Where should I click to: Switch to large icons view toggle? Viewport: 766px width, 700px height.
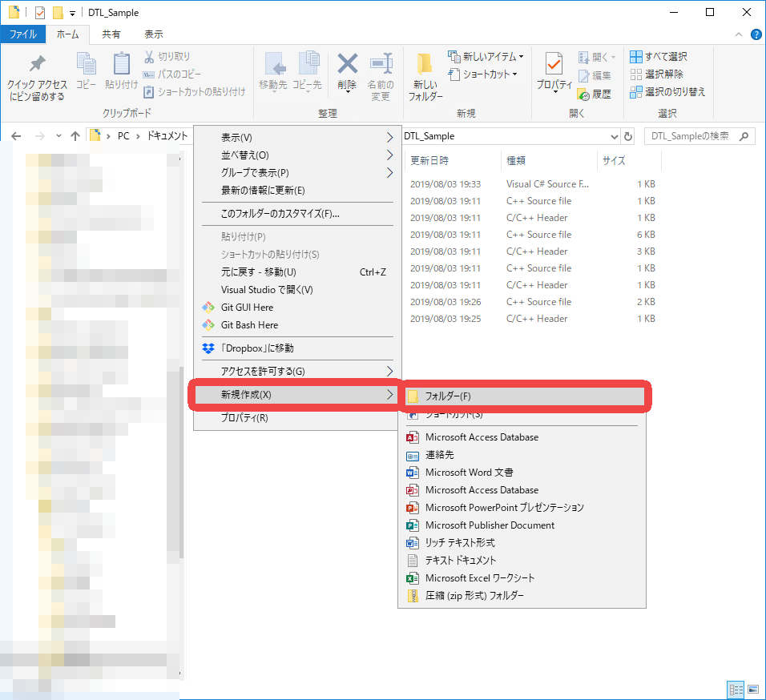753,690
